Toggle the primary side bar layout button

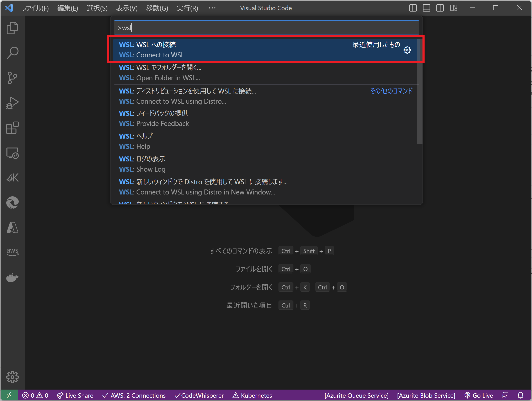click(413, 8)
